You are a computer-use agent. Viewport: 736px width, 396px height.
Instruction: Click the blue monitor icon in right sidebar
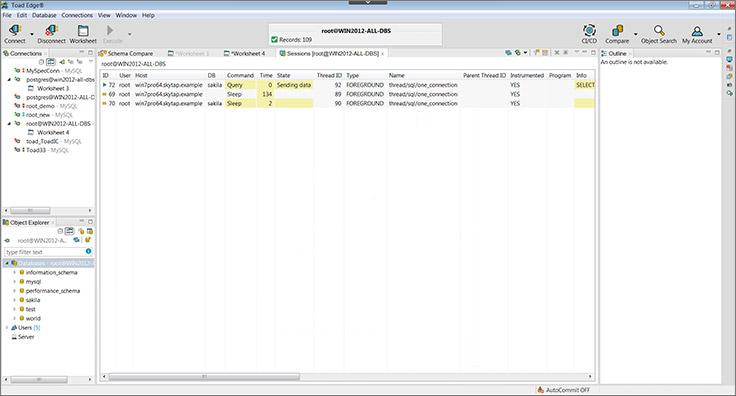(x=729, y=60)
